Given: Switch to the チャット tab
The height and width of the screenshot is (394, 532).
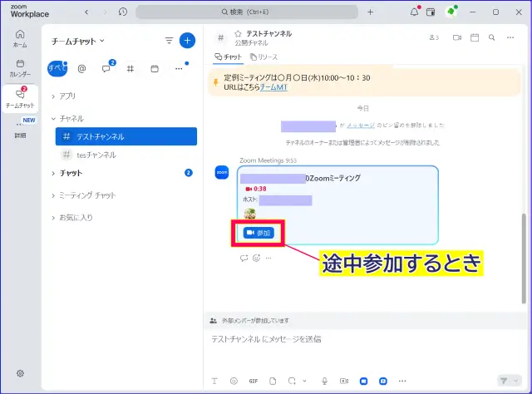Looking at the screenshot, I should coord(229,57).
